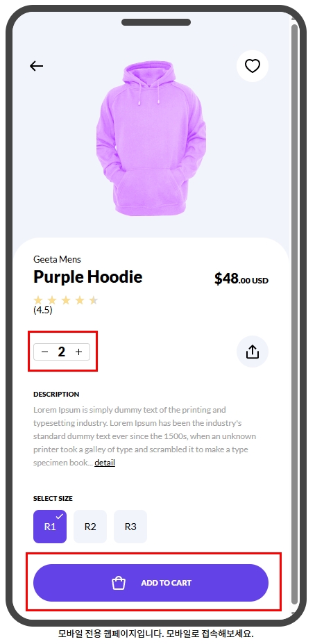Click the quantity value 2
The height and width of the screenshot is (644, 315).
coord(62,352)
